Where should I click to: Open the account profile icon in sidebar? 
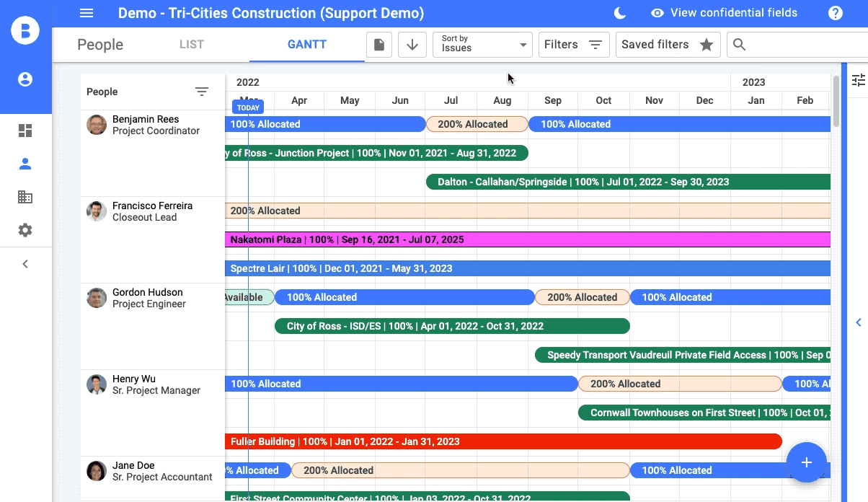(x=25, y=79)
